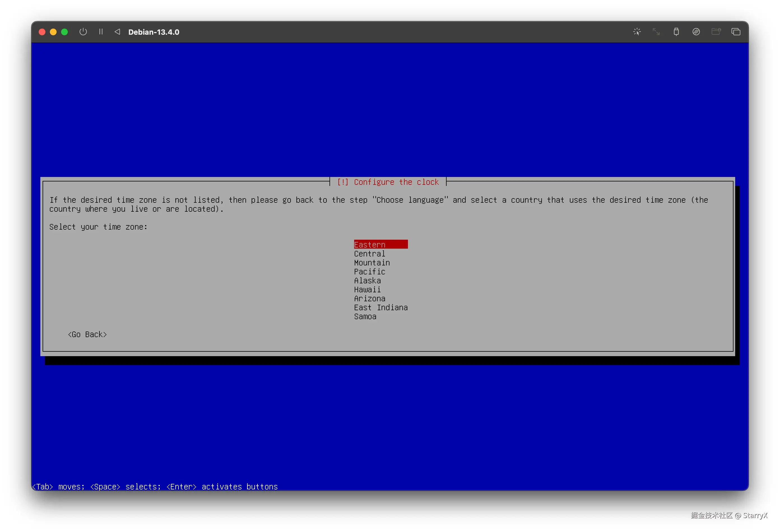780x532 pixels.
Task: Select Alaska in the time zone list
Action: (367, 281)
